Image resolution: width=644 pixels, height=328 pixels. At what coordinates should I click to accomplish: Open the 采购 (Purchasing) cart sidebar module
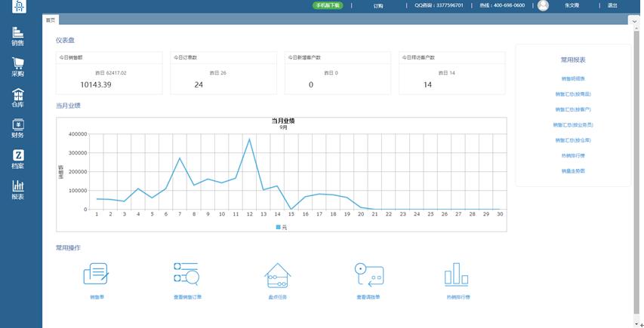click(17, 67)
